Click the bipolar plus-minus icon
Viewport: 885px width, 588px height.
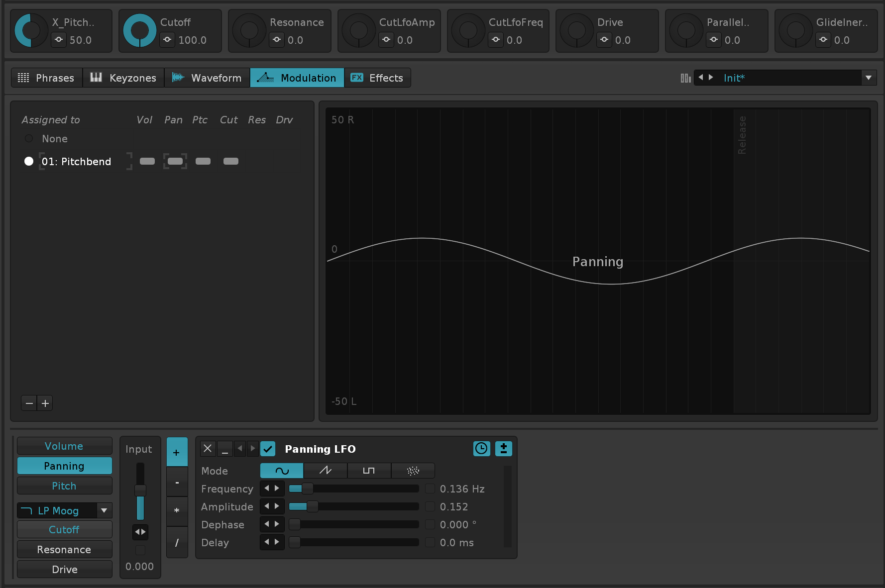(503, 449)
